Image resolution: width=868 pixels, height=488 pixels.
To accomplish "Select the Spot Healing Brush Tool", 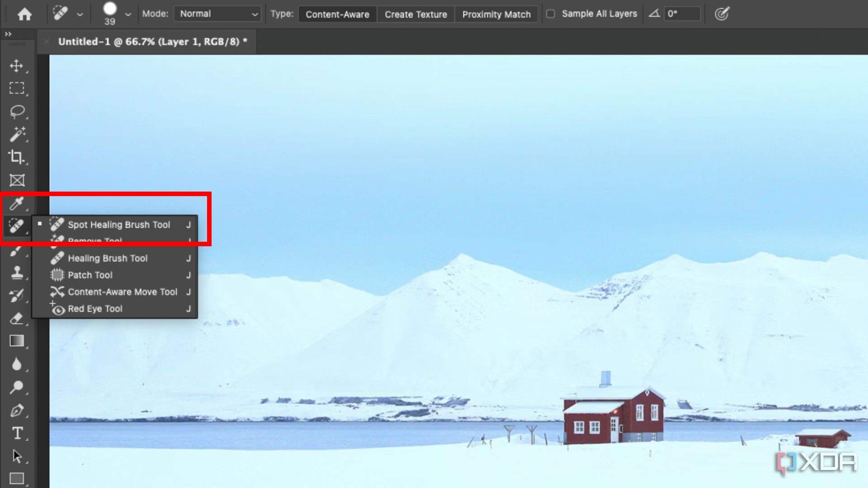I will (x=118, y=225).
